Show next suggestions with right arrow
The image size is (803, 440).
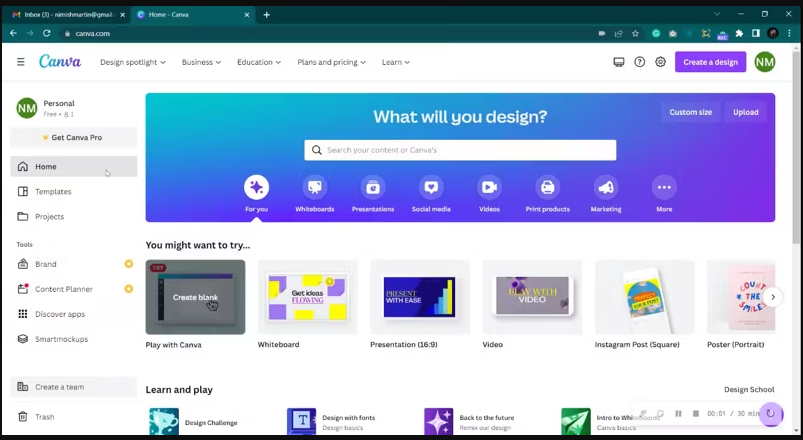coord(773,297)
